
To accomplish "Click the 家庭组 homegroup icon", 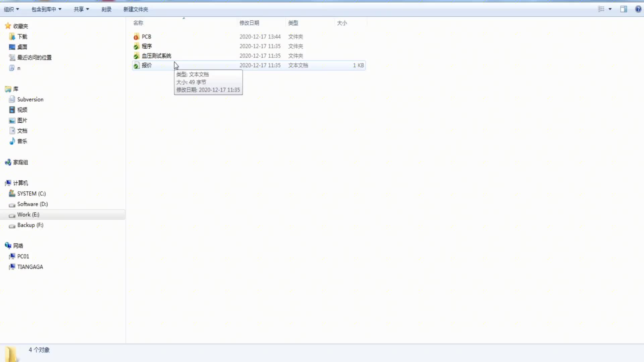I will click(8, 162).
